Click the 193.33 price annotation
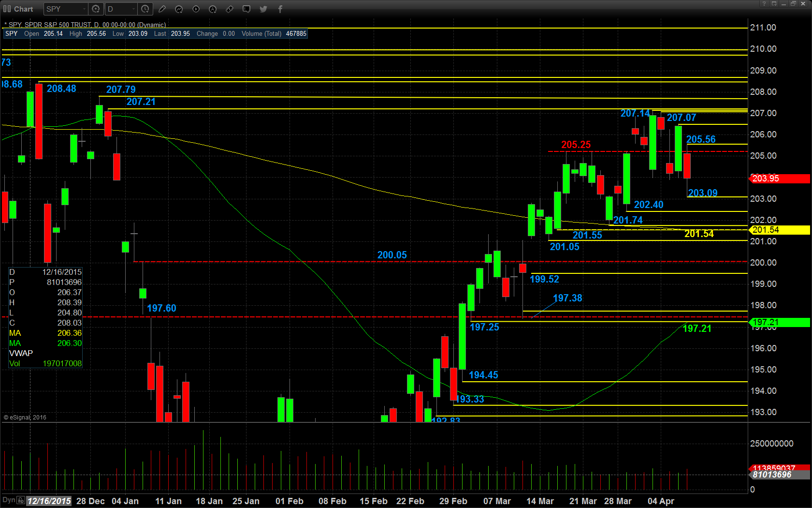This screenshot has height=508, width=812. pos(470,399)
